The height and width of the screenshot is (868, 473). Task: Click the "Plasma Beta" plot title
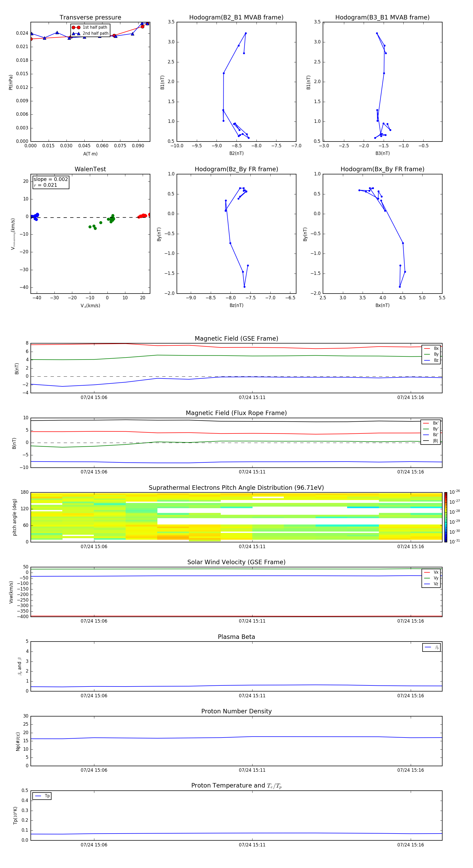point(236,637)
